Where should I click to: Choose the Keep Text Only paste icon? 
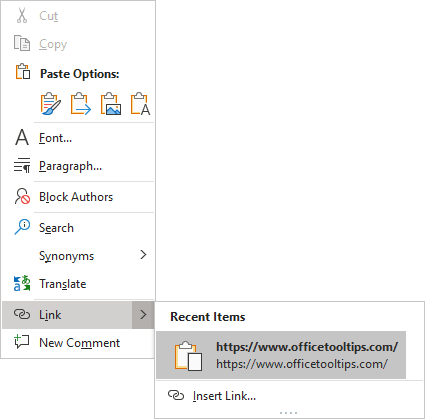[140, 104]
